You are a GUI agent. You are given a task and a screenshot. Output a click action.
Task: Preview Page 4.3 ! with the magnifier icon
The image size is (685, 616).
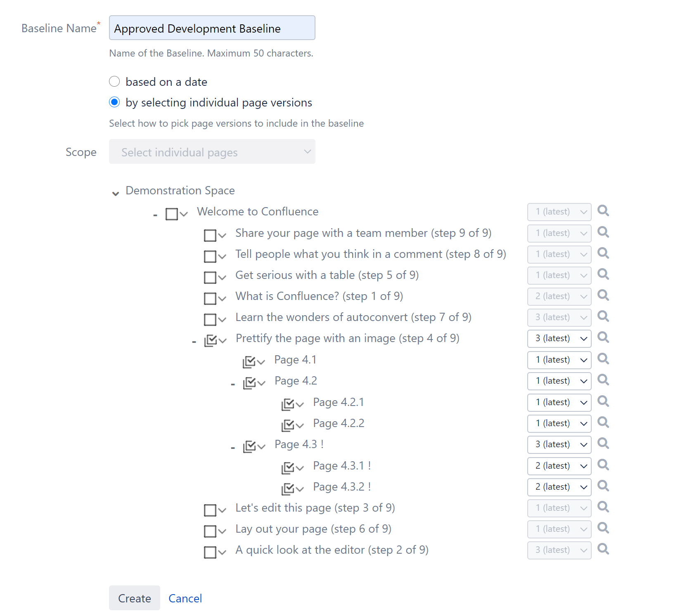603,444
